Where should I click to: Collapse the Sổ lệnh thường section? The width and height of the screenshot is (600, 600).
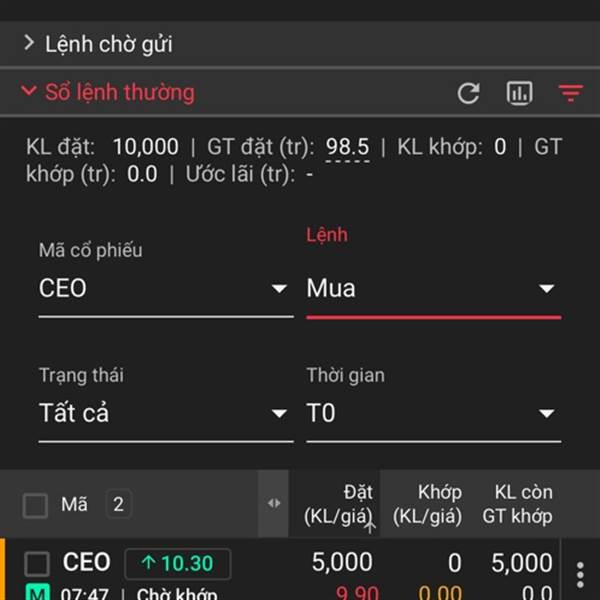(108, 92)
